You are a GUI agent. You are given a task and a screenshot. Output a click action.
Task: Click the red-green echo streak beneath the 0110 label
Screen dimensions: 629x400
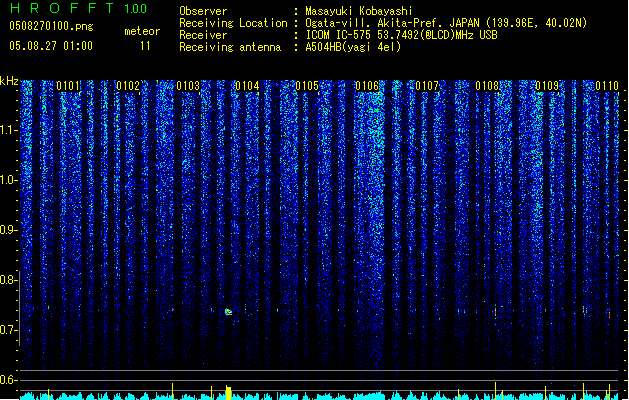pyautogui.click(x=609, y=314)
